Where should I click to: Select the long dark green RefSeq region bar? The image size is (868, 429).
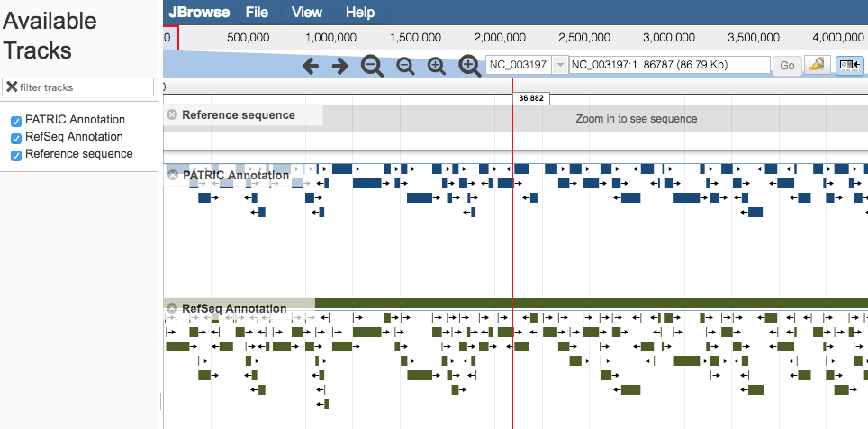coord(592,303)
